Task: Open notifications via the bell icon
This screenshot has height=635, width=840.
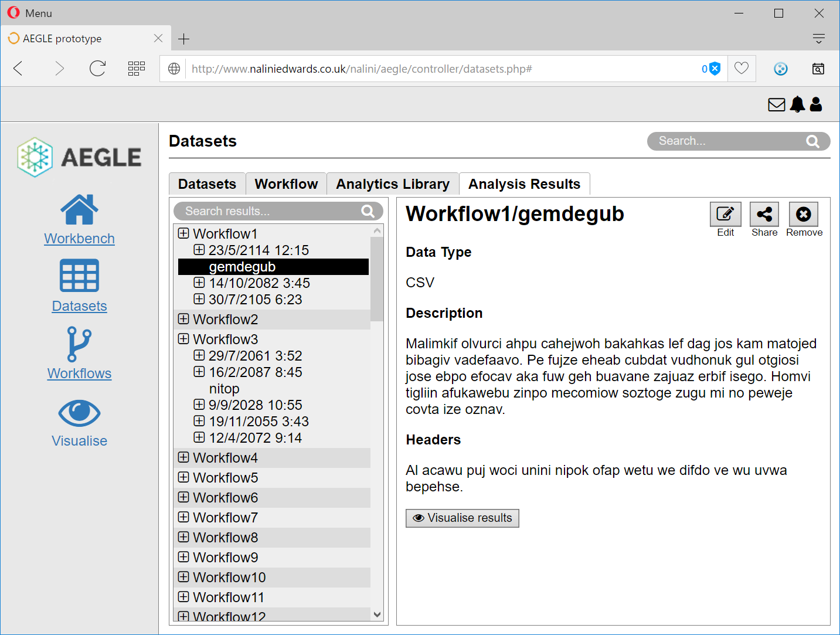Action: point(797,104)
